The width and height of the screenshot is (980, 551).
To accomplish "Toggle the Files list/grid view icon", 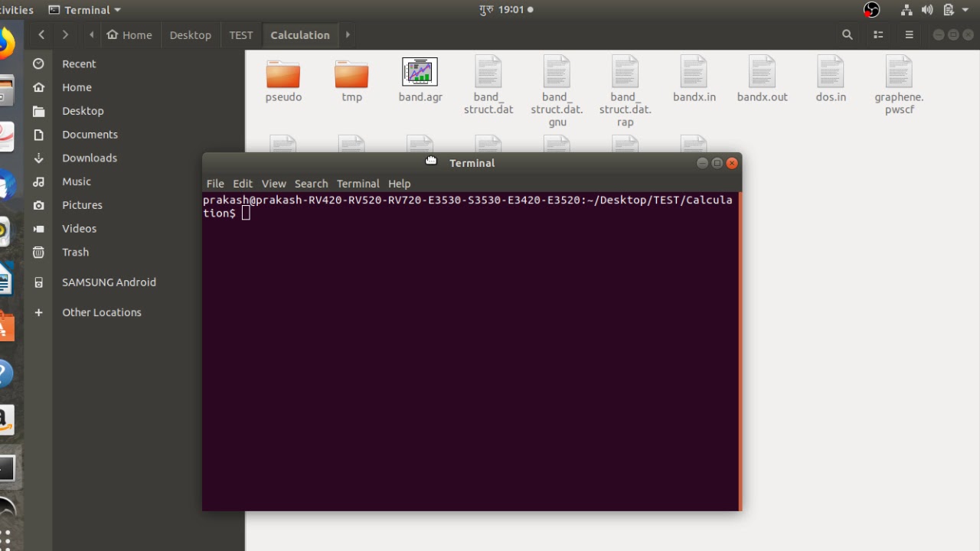I will coord(878,34).
